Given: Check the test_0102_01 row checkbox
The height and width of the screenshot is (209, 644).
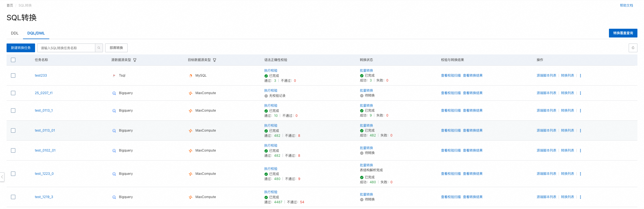Looking at the screenshot, I should (13, 150).
